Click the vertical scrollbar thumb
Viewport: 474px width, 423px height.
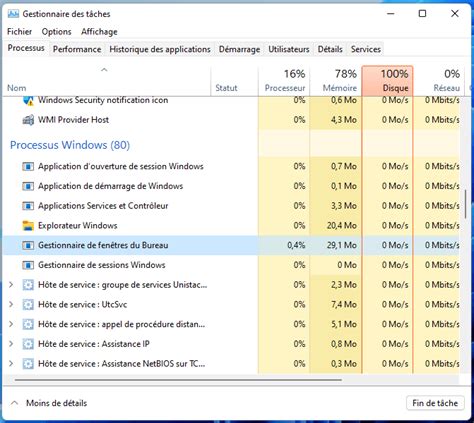tap(465, 204)
